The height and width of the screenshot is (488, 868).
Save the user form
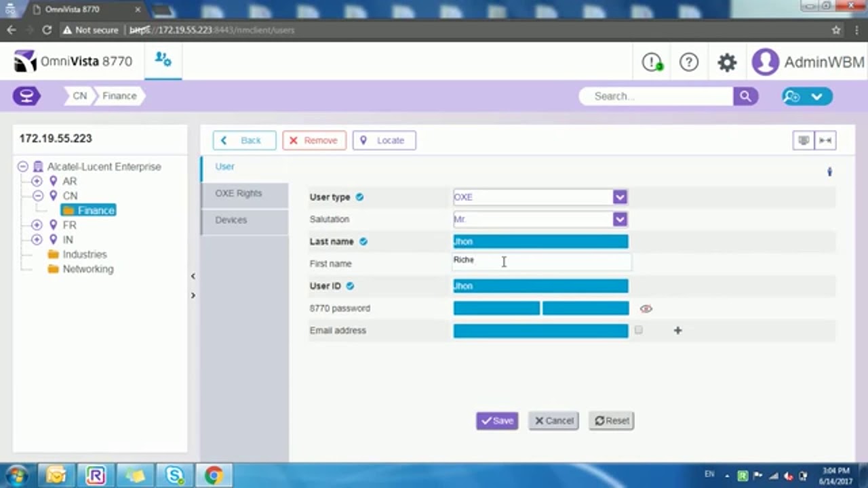497,421
